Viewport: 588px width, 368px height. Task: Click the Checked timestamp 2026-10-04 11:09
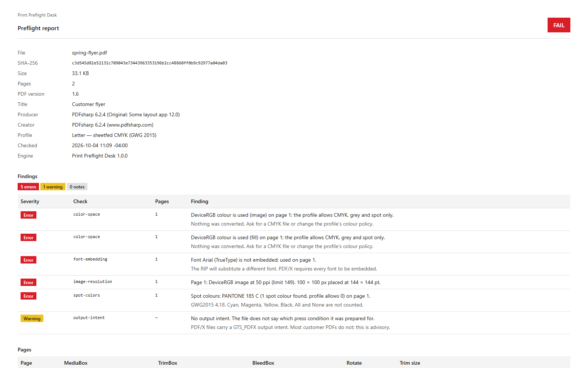coord(100,145)
